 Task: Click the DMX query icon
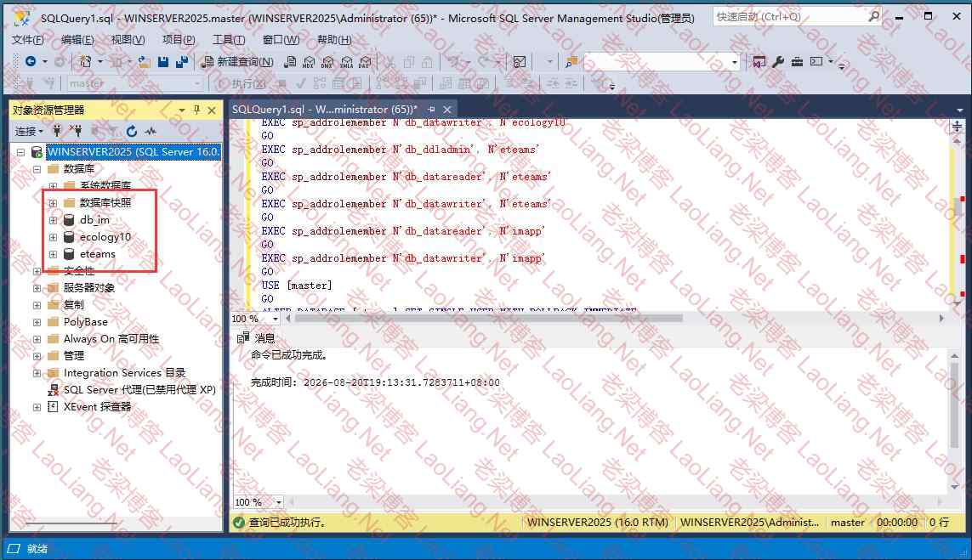click(x=327, y=61)
